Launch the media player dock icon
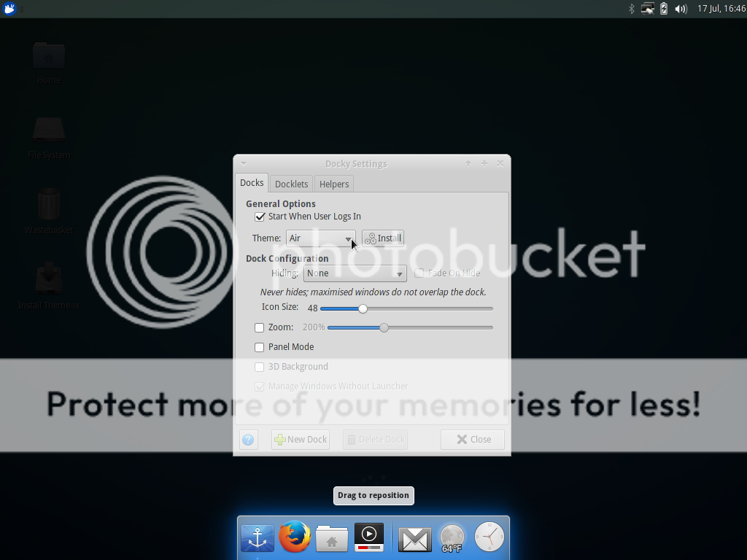The height and width of the screenshot is (560, 747). point(368,537)
